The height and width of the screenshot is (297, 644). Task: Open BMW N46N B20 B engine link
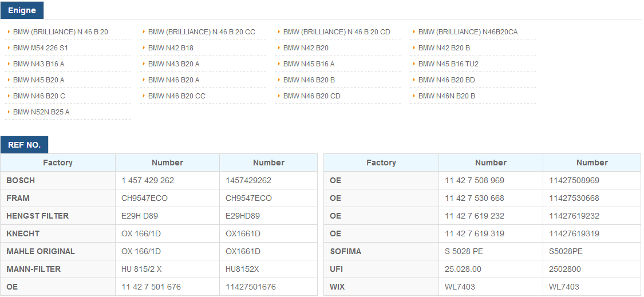[447, 96]
